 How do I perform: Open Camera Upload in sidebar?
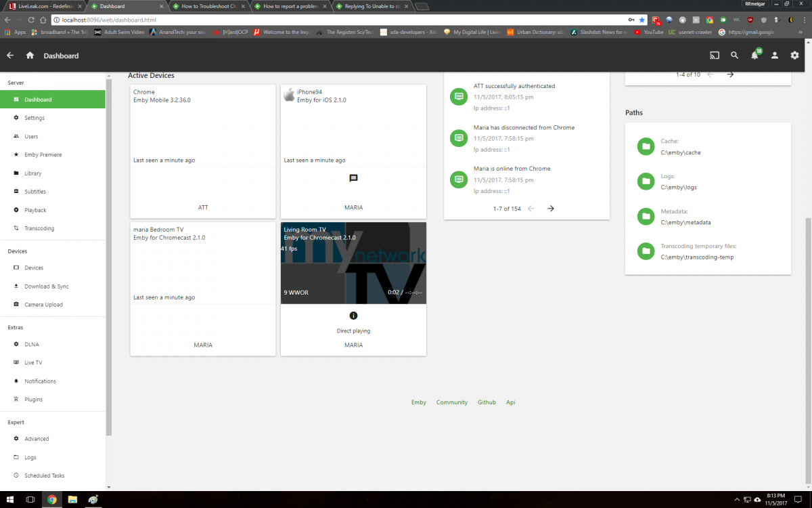point(53,305)
